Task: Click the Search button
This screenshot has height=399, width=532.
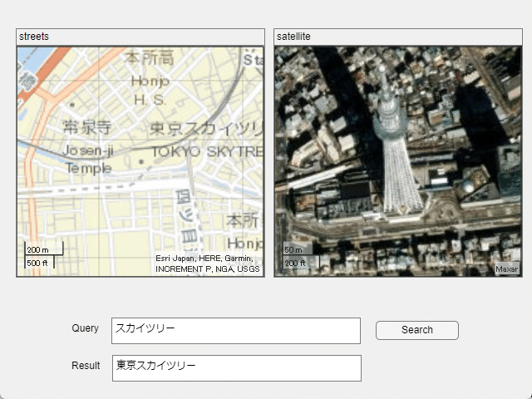Action: (x=417, y=330)
